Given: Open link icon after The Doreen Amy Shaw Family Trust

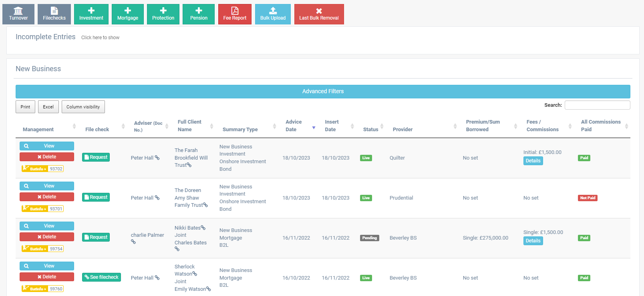Looking at the screenshot, I should point(205,205).
